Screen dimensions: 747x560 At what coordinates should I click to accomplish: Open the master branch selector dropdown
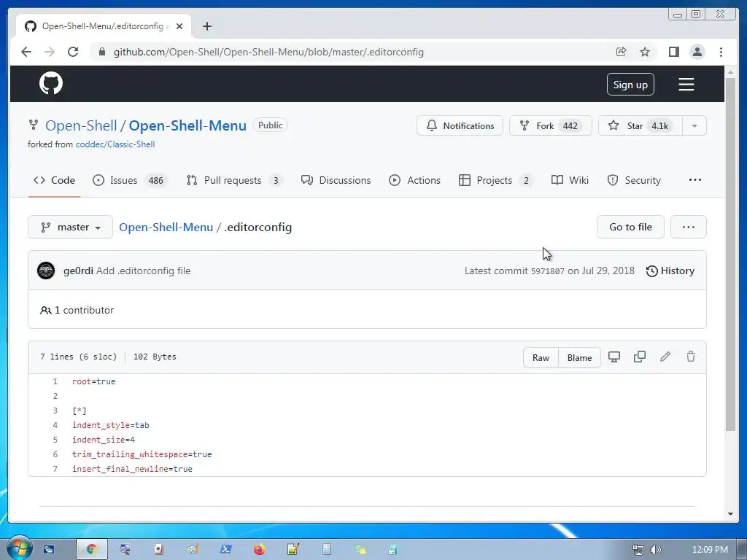[71, 227]
